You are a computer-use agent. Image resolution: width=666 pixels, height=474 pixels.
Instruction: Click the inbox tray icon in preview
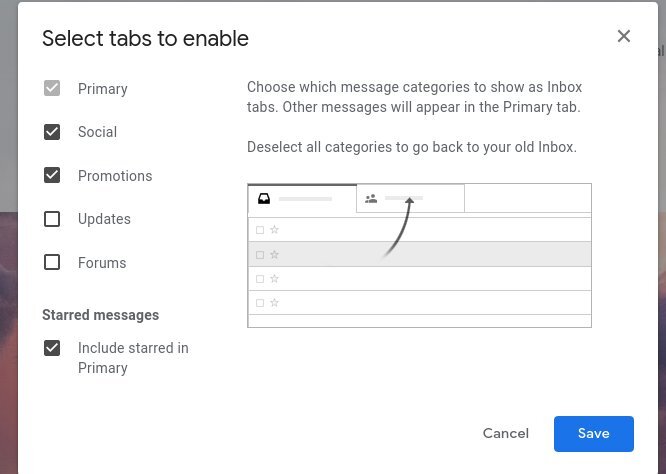pos(264,199)
